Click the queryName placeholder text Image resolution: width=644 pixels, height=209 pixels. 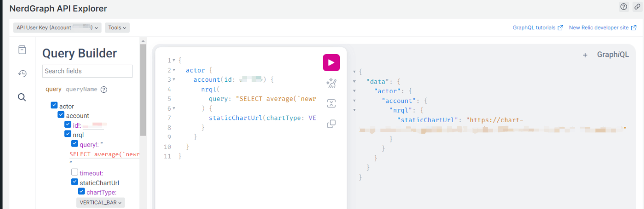(x=81, y=90)
